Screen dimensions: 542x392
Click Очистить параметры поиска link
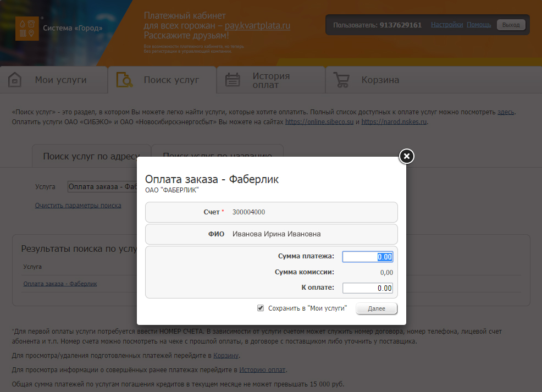78,205
